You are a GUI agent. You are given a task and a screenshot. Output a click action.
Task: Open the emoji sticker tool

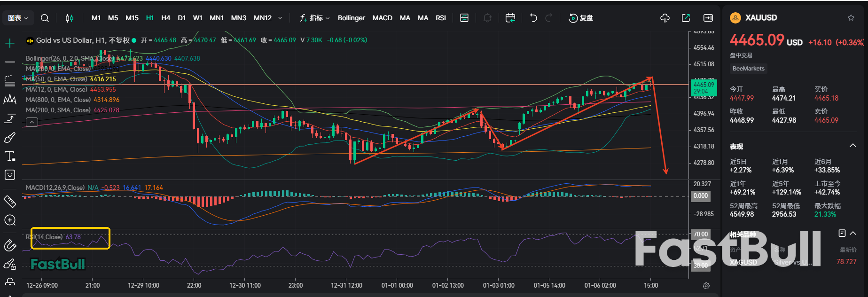click(10, 175)
